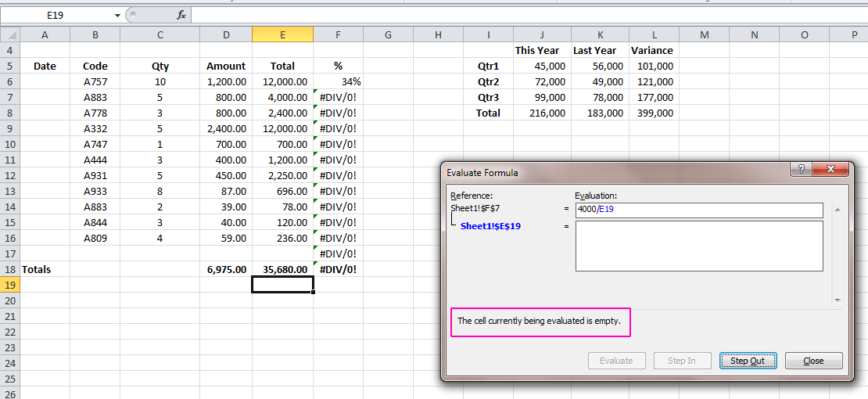Click the Step Out button
Screen dimensions: 868x399
click(748, 361)
